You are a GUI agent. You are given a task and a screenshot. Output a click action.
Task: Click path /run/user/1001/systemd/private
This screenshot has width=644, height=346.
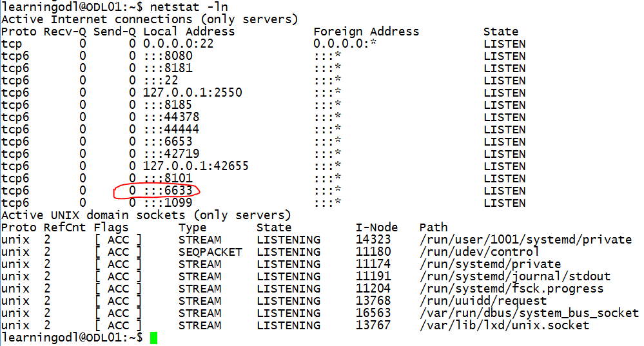click(526, 240)
